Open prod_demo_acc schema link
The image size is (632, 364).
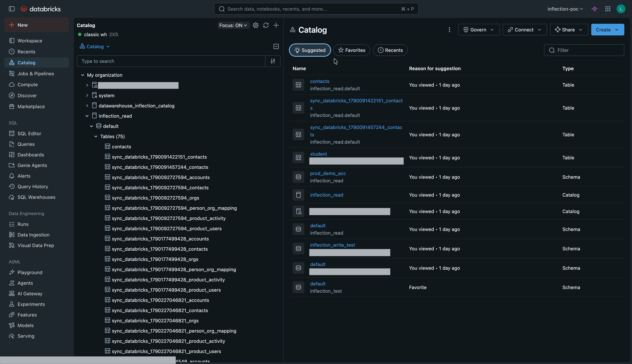328,173
